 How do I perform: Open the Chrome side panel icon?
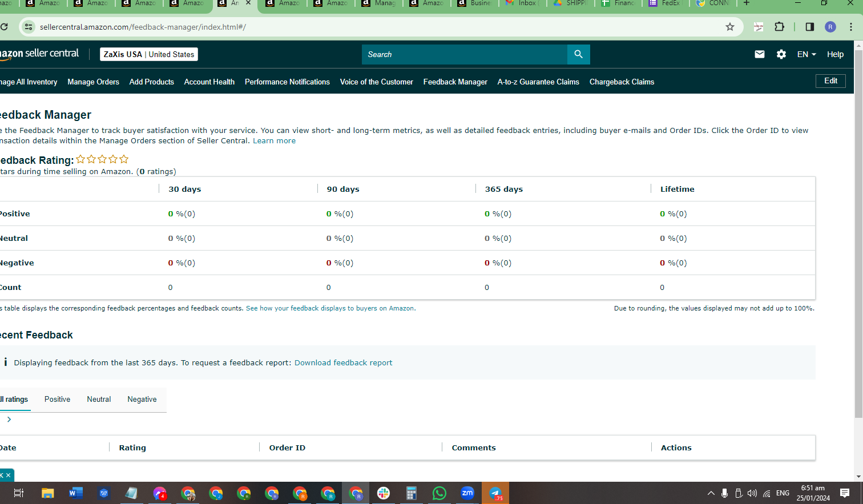point(809,27)
